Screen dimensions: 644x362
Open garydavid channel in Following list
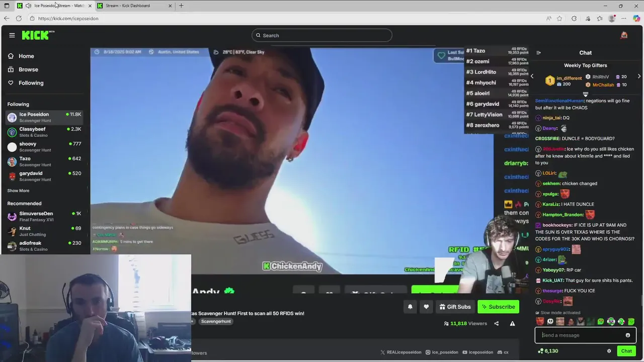click(44, 176)
